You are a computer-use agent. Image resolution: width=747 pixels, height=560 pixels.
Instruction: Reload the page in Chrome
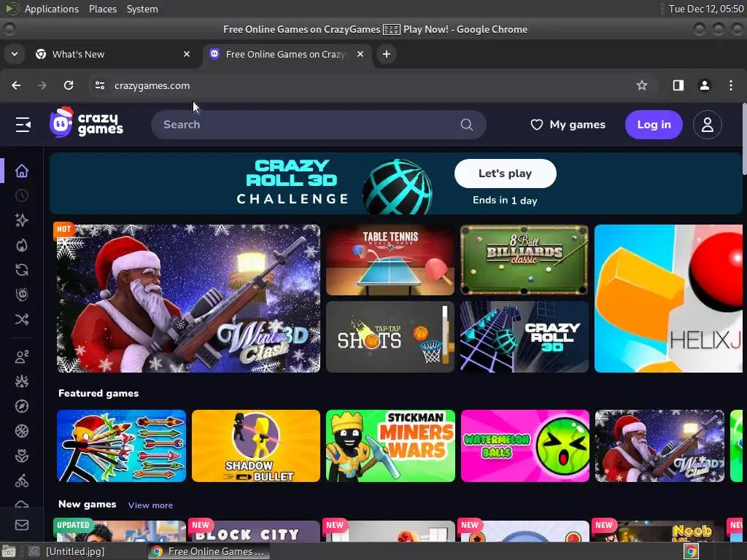[x=69, y=85]
